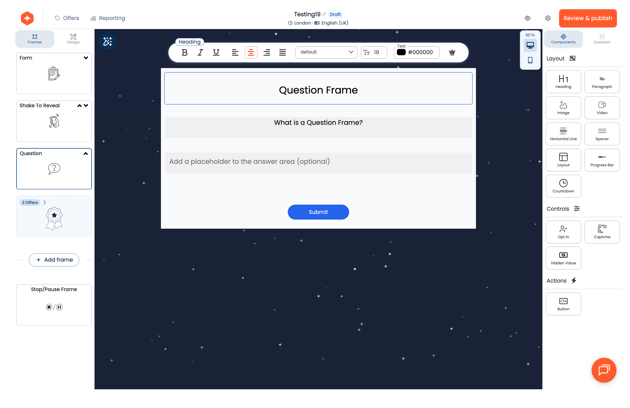The height and width of the screenshot is (408, 630).
Task: Toggle bold formatting in Heading toolbar
Action: click(x=185, y=52)
